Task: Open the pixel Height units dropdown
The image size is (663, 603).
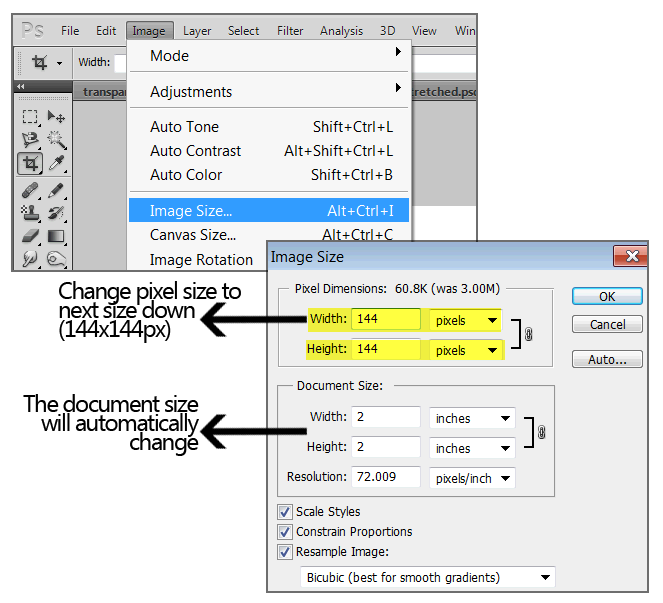Action: 465,350
